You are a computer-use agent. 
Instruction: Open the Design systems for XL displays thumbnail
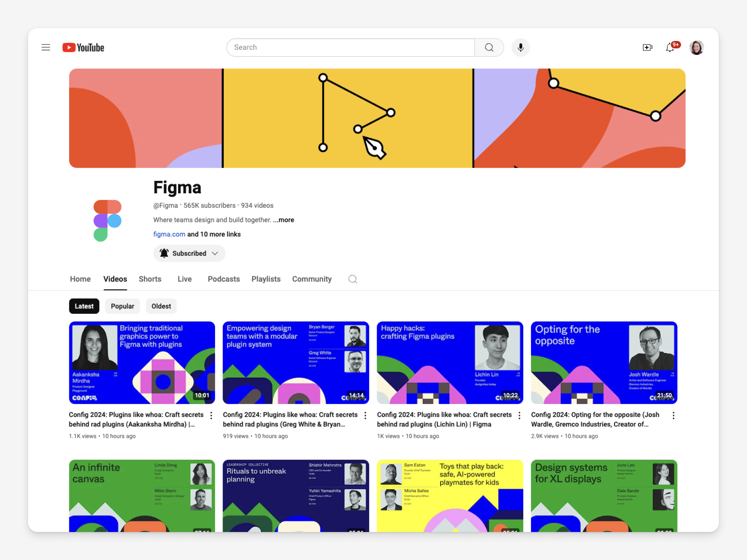604,496
